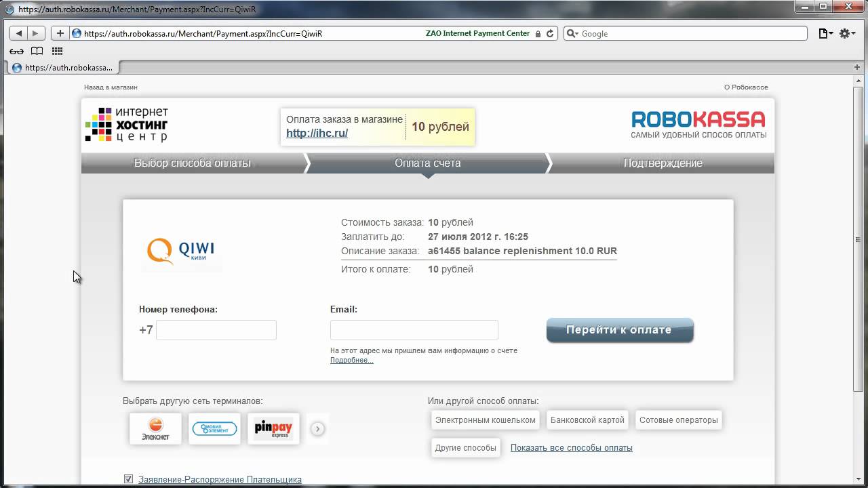Toggle the Заявление-Распоряжение Плательщика checkbox

pos(129,479)
